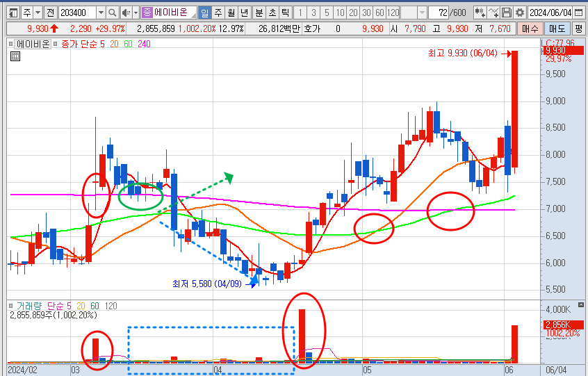The image size is (588, 376).
Task: Click the 평 button beside 매도
Action: click(579, 28)
